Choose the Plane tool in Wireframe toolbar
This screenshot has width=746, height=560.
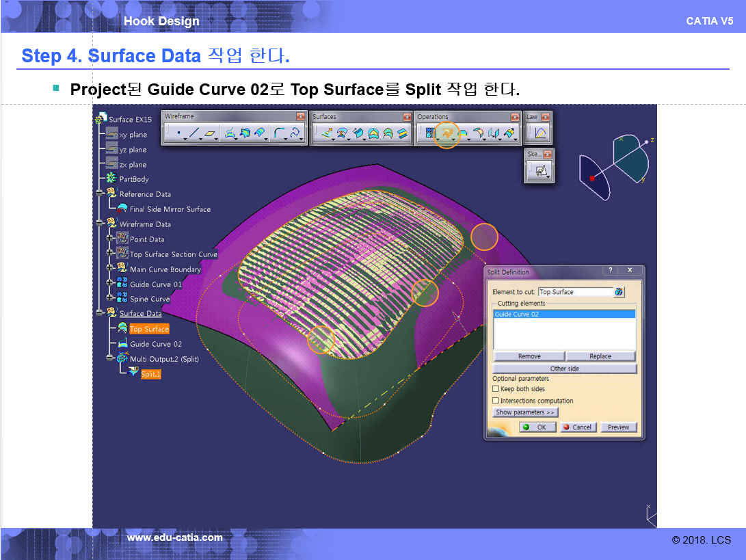(210, 134)
